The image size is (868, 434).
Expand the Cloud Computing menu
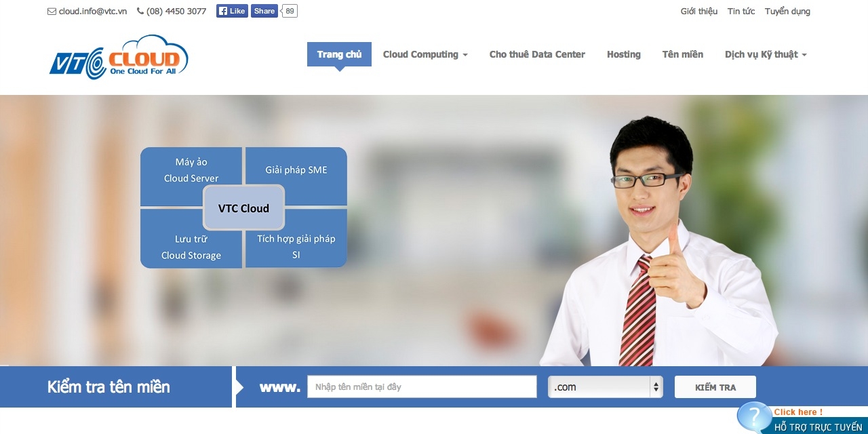[425, 54]
